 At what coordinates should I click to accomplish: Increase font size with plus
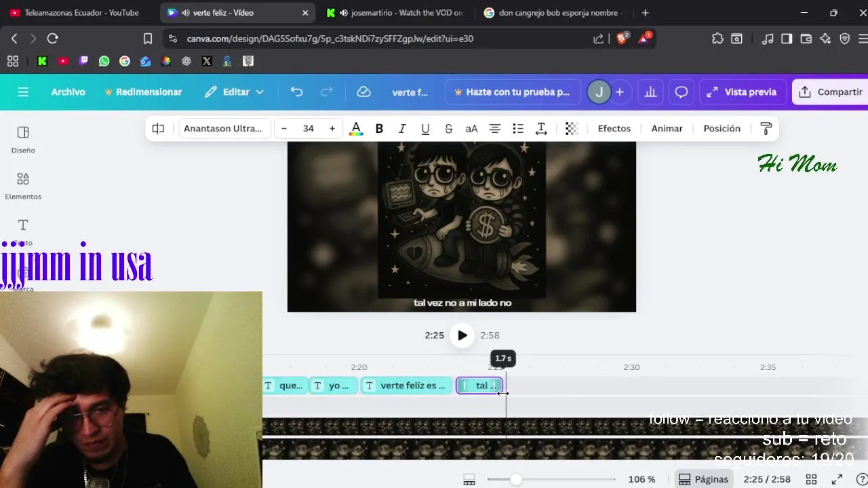tap(332, 129)
